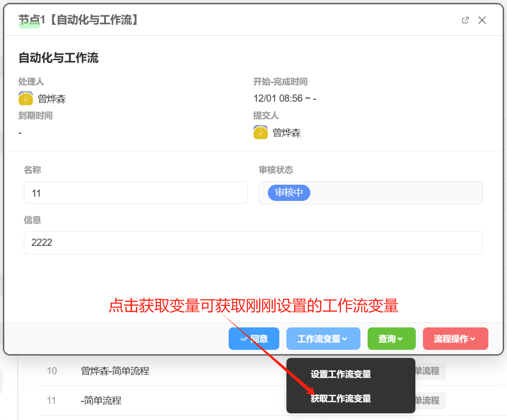Click the 简单流程 tag in row 10
This screenshot has width=507, height=420.
pyautogui.click(x=429, y=371)
